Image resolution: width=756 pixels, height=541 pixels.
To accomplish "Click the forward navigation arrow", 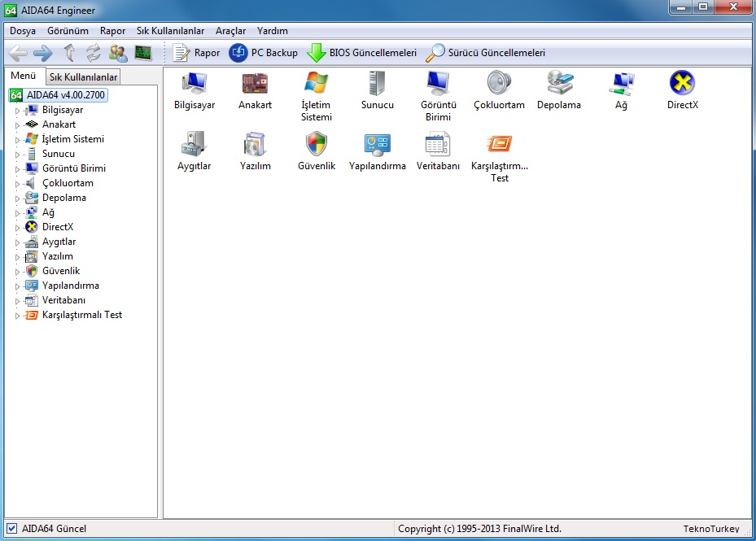I will point(43,54).
